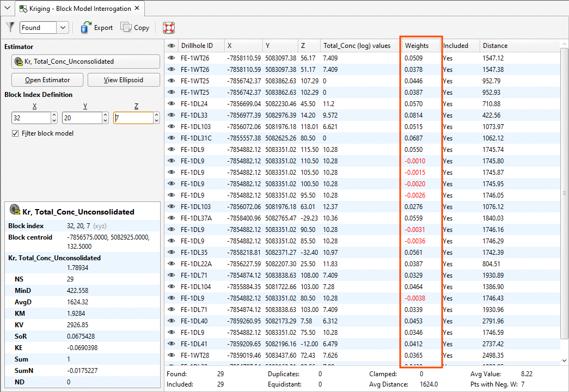Image resolution: width=569 pixels, height=392 pixels.
Task: Export the interrogation results
Action: click(96, 28)
